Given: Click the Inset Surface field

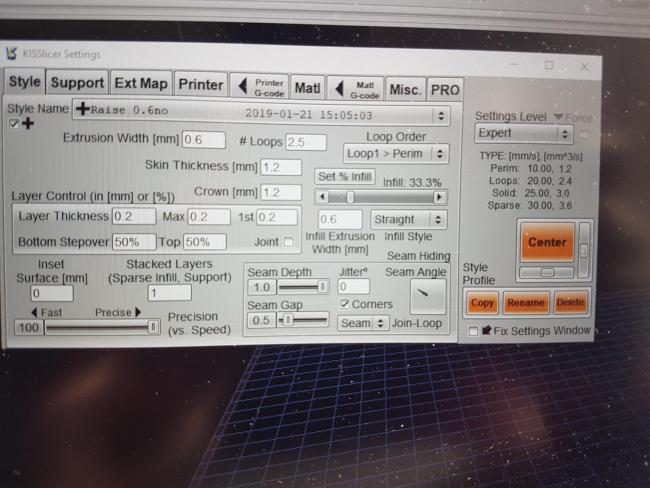Looking at the screenshot, I should point(52,294).
